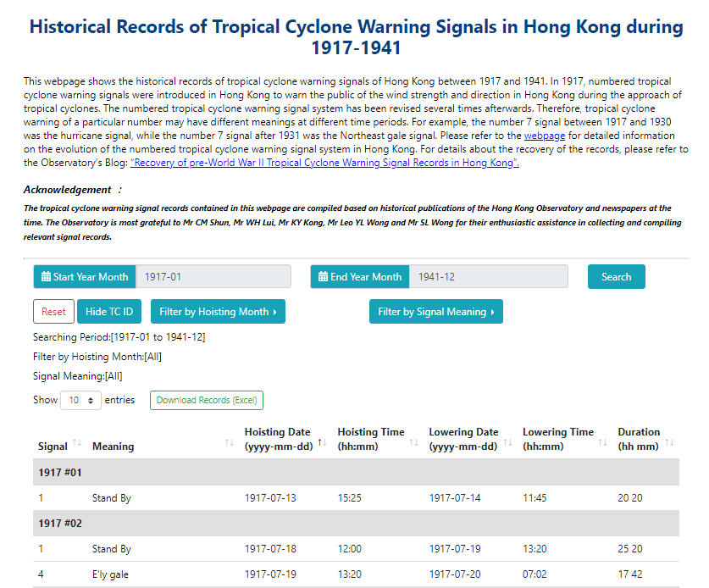Click the End Year Month input showing 1941-12
709x588 pixels.
pyautogui.click(x=491, y=276)
